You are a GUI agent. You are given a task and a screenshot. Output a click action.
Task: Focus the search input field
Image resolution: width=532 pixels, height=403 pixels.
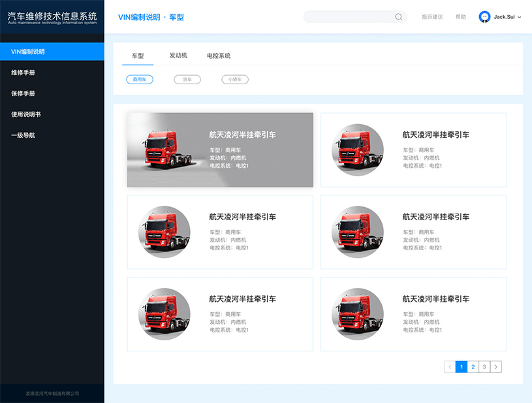point(355,17)
